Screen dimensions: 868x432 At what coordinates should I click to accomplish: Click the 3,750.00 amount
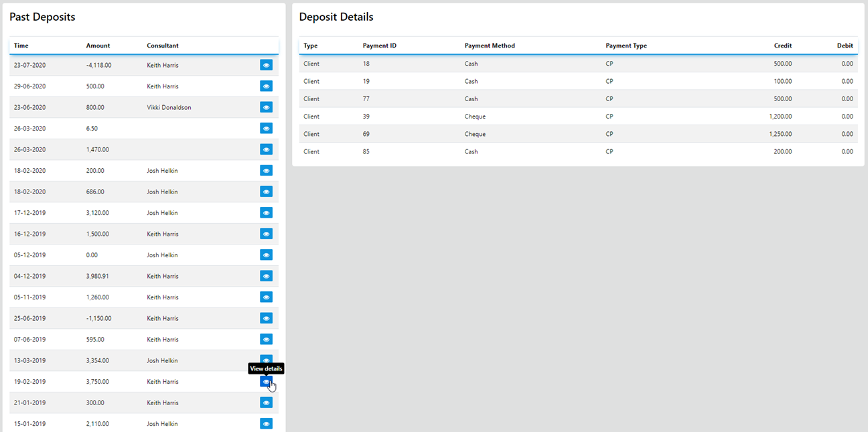click(97, 382)
